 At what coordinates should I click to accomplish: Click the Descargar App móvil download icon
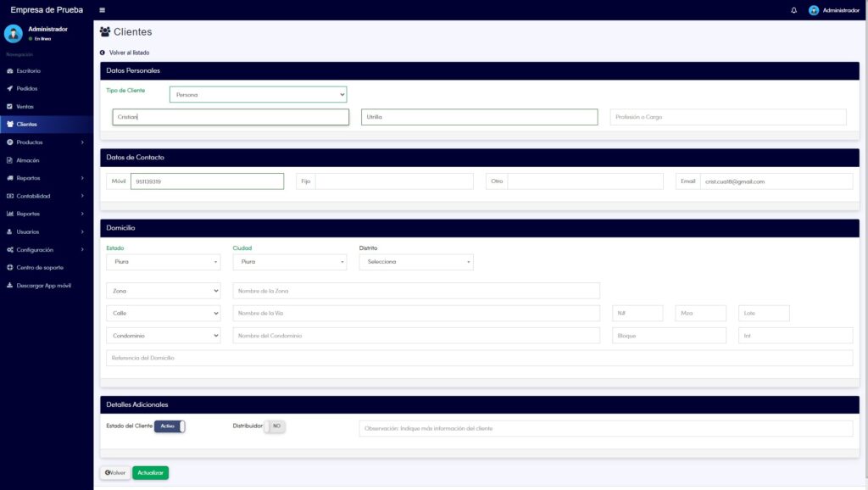(x=9, y=285)
